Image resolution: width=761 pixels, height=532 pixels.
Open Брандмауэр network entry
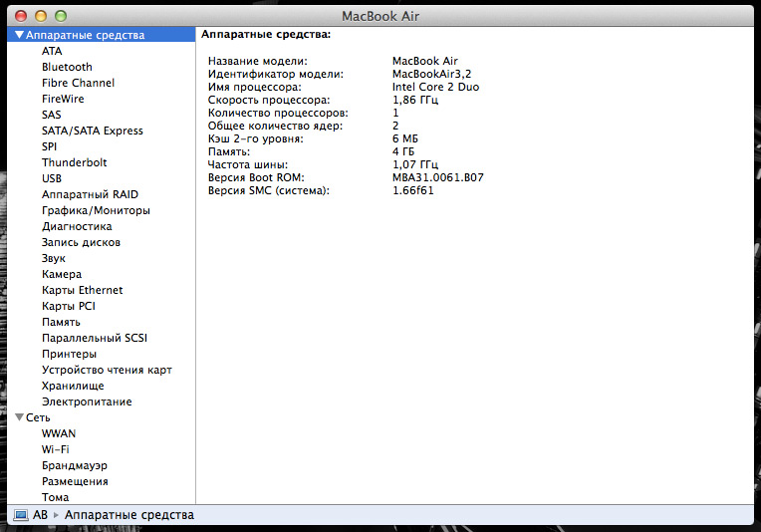(75, 465)
